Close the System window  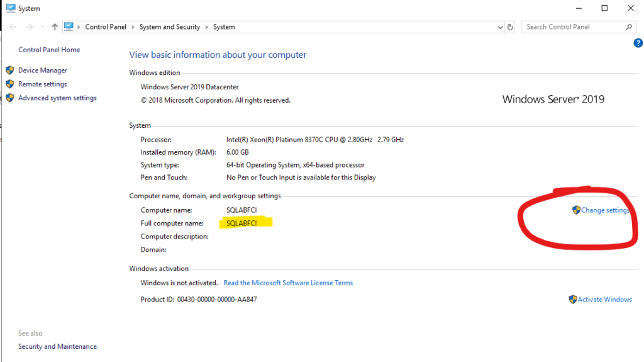[631, 8]
